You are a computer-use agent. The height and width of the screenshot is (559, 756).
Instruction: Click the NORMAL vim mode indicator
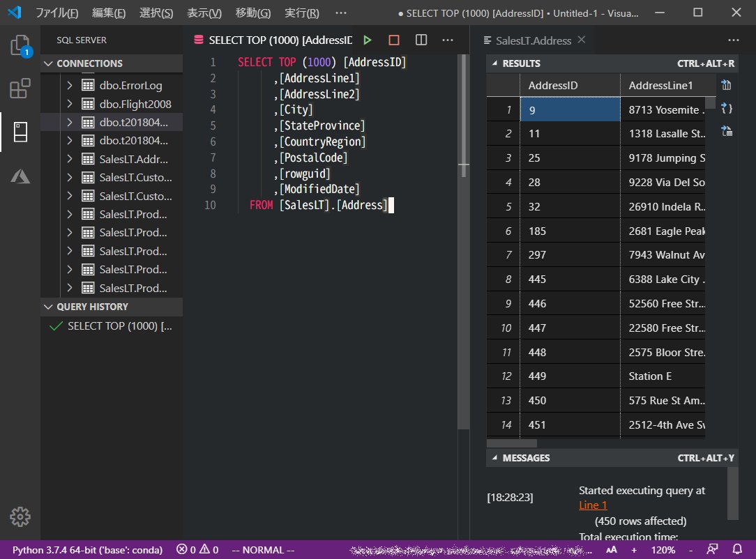pyautogui.click(x=263, y=550)
